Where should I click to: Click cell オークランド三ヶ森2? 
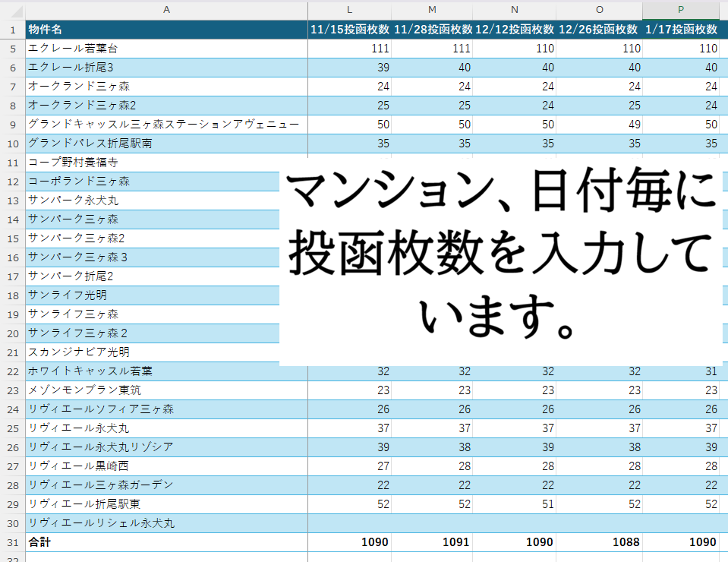(166, 106)
